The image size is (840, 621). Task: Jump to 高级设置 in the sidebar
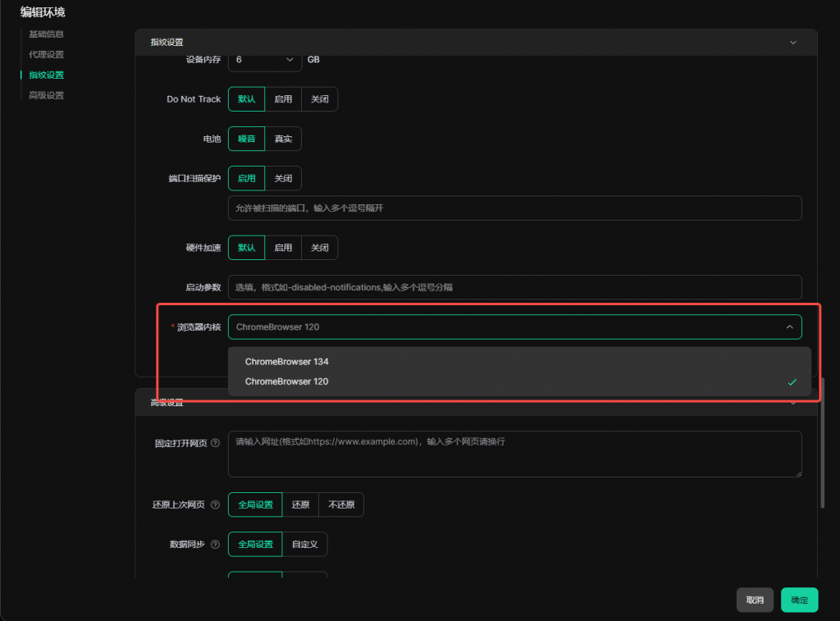pyautogui.click(x=46, y=95)
